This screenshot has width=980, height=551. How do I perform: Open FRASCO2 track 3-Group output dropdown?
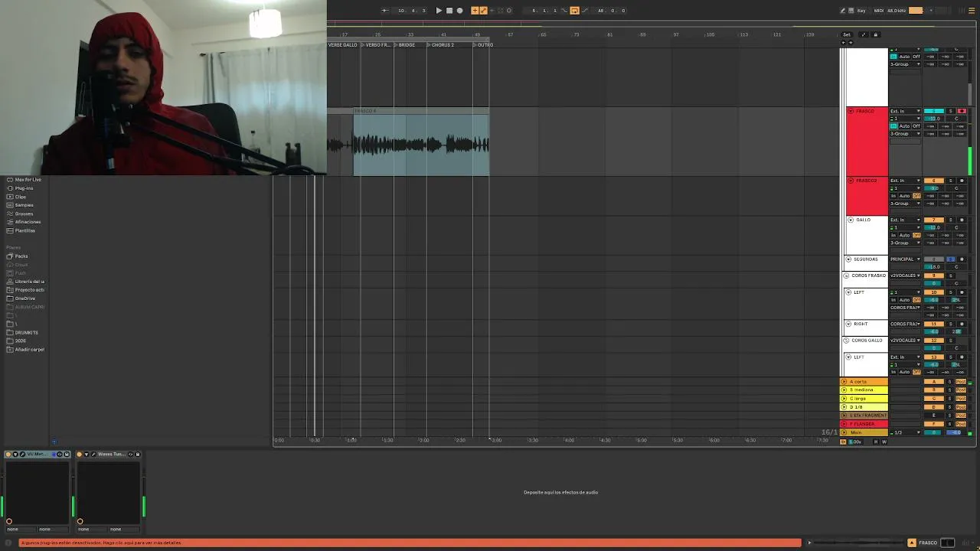905,204
